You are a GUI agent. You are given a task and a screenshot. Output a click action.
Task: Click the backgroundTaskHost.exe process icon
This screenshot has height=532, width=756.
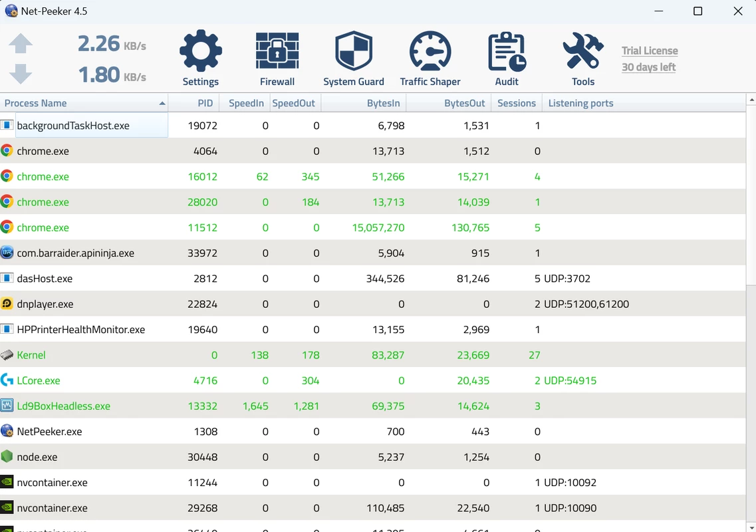click(7, 126)
